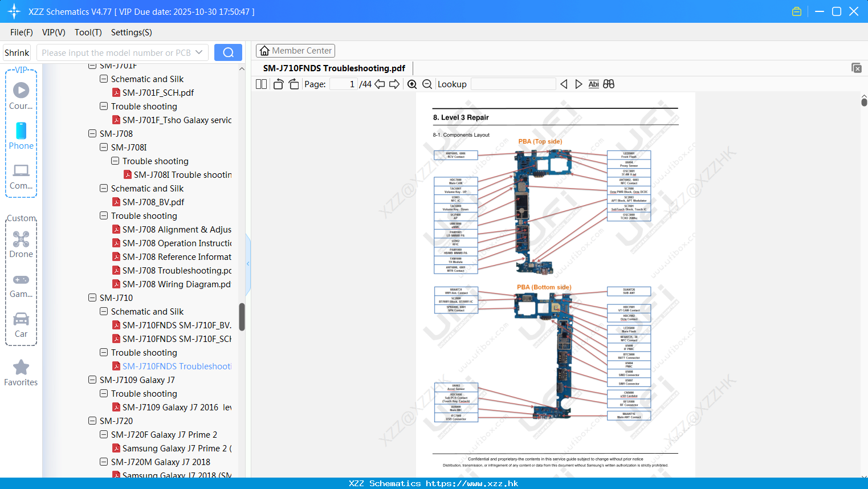868x489 pixels.
Task: Click the binoculars search icon
Action: 609,84
